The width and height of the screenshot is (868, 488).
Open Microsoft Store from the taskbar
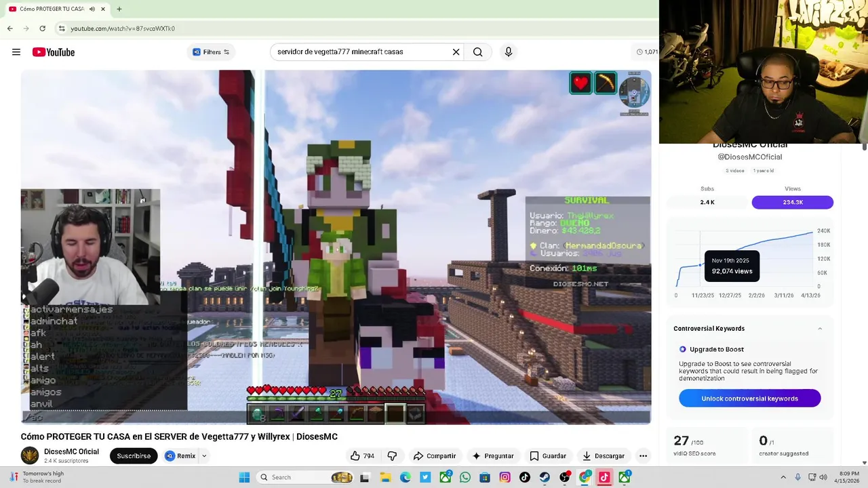[x=485, y=477]
